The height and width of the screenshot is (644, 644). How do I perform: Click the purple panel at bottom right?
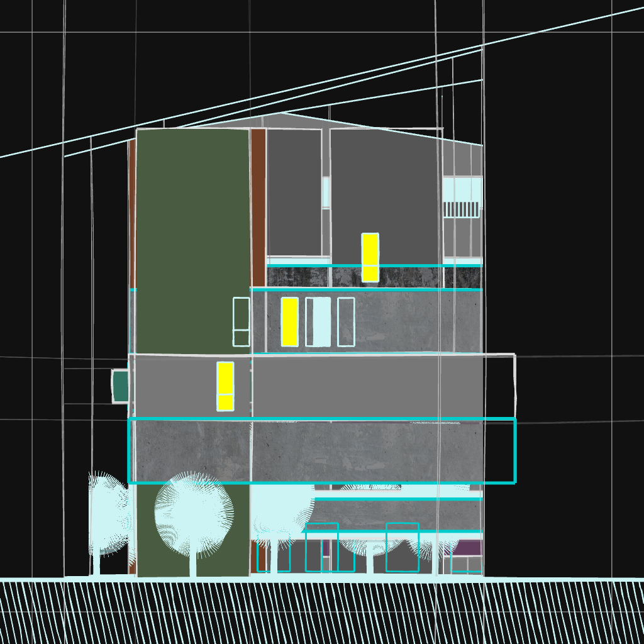pos(467,548)
